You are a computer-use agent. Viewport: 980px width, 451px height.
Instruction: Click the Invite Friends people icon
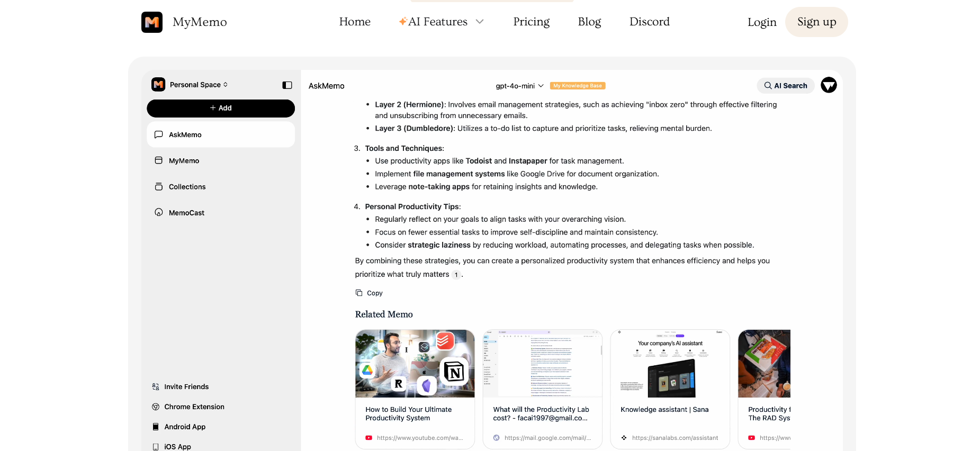(156, 387)
